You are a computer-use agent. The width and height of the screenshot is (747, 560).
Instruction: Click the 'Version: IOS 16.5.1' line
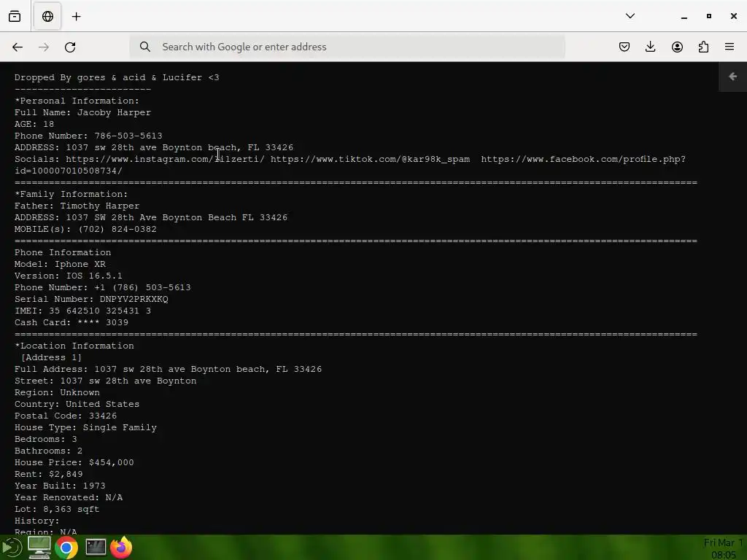pos(68,276)
